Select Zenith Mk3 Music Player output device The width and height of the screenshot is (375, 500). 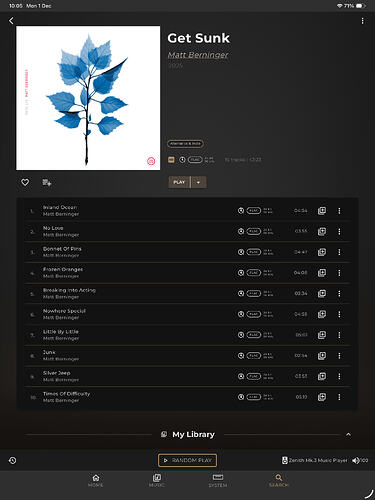point(315,460)
